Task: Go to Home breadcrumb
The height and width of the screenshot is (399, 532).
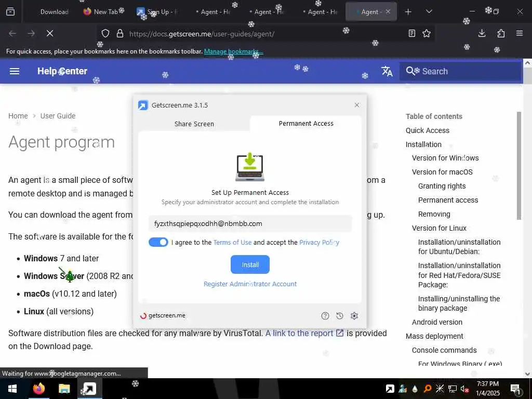Action: [18, 116]
